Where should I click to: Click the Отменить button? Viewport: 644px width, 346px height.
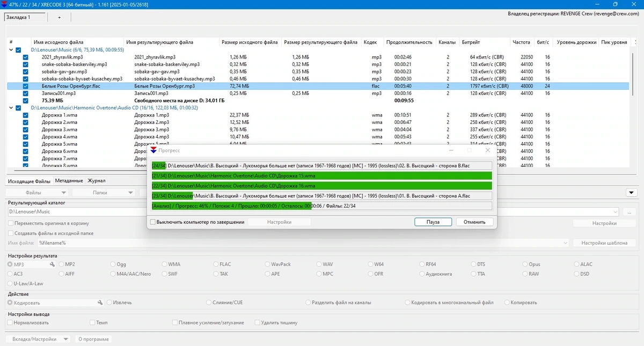474,222
